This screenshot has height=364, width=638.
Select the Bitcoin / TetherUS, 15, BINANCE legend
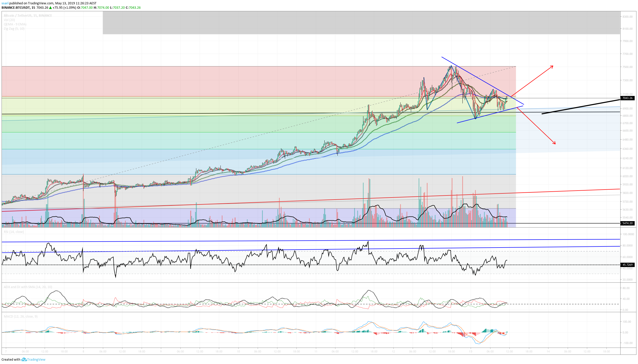(x=28, y=16)
